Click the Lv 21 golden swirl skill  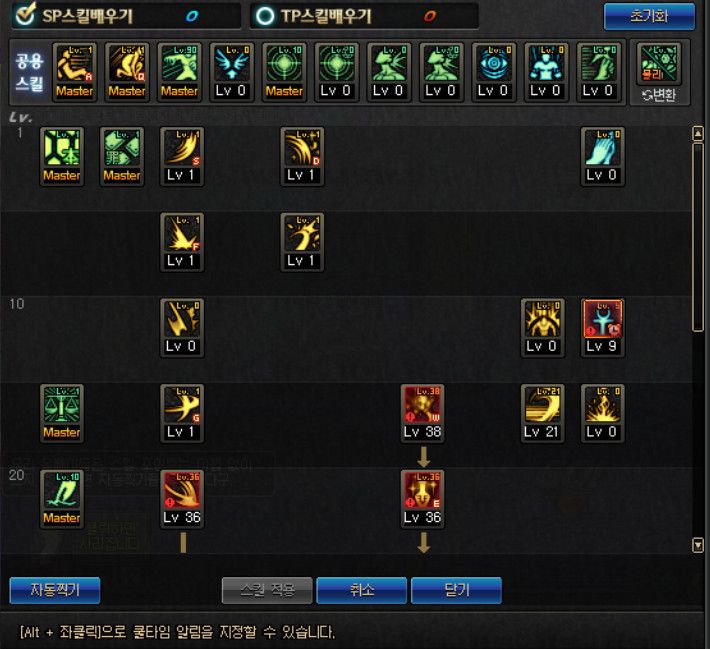(542, 413)
